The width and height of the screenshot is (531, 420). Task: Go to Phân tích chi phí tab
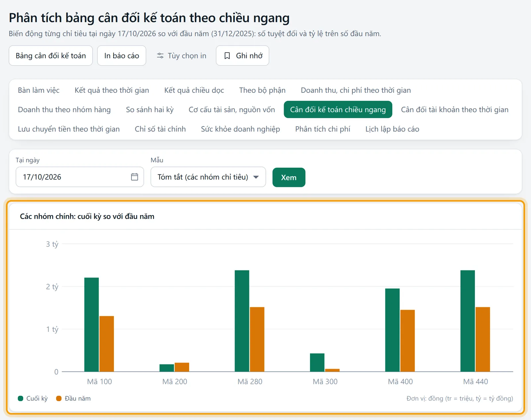coord(323,129)
